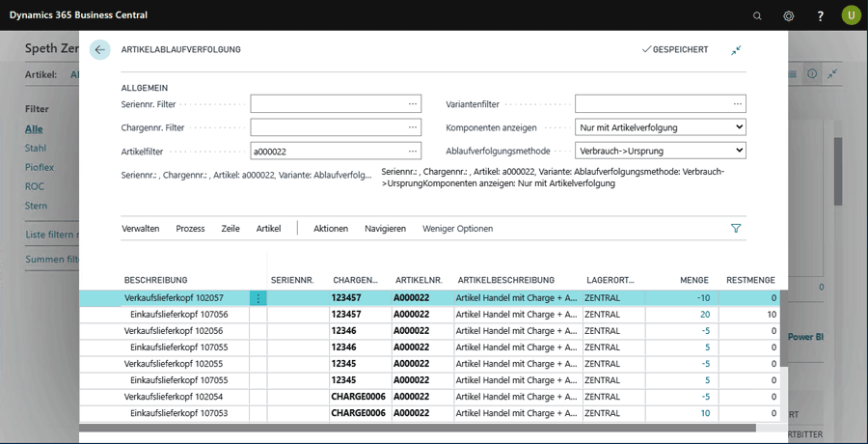Click charge 12346 in the Verkaufslieferkopf 102056 row
Screen dimensions: 868x444
coord(343,331)
